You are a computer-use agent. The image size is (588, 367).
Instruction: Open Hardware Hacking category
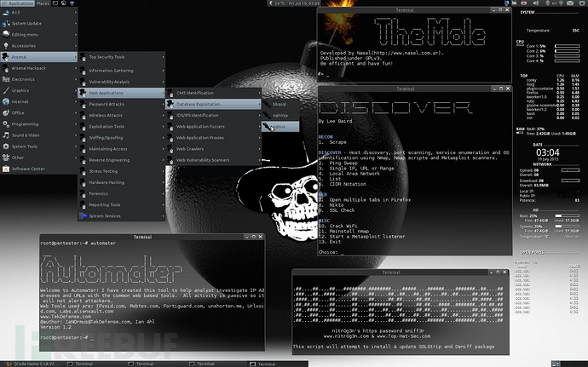[122, 182]
